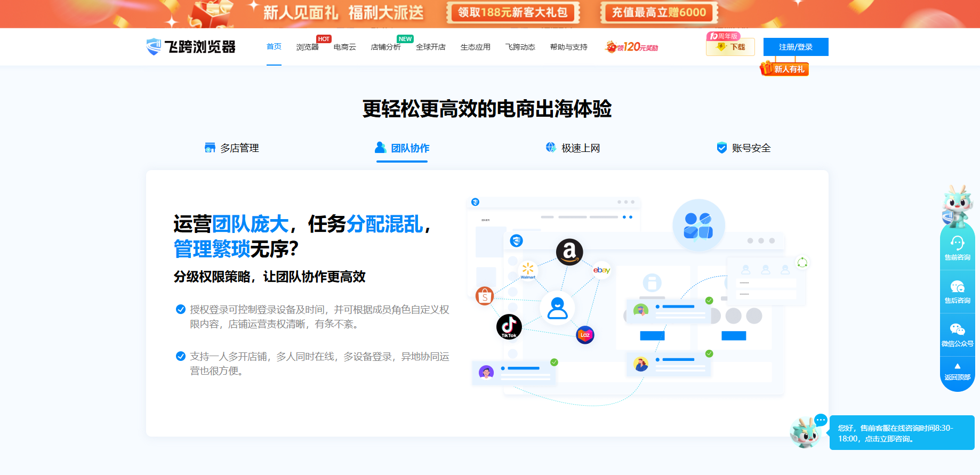The image size is (980, 475).
Task: Click the 飞跨浏览器 logo
Action: [x=191, y=47]
